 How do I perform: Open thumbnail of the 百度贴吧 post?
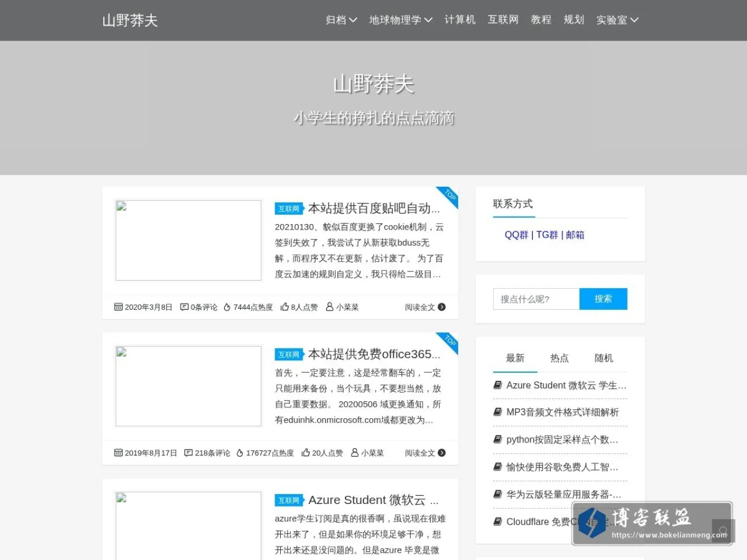coord(189,240)
